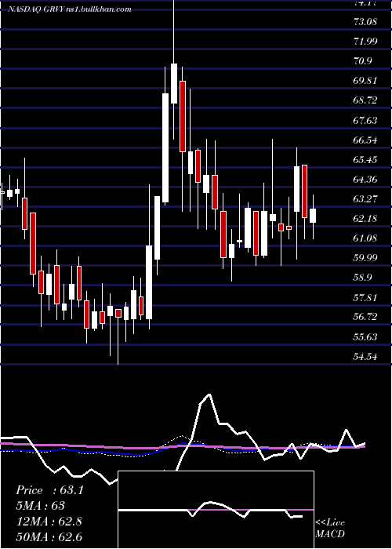Click the 66.54 price axis label
Viewport: 392px width, 549px height.
tap(365, 140)
